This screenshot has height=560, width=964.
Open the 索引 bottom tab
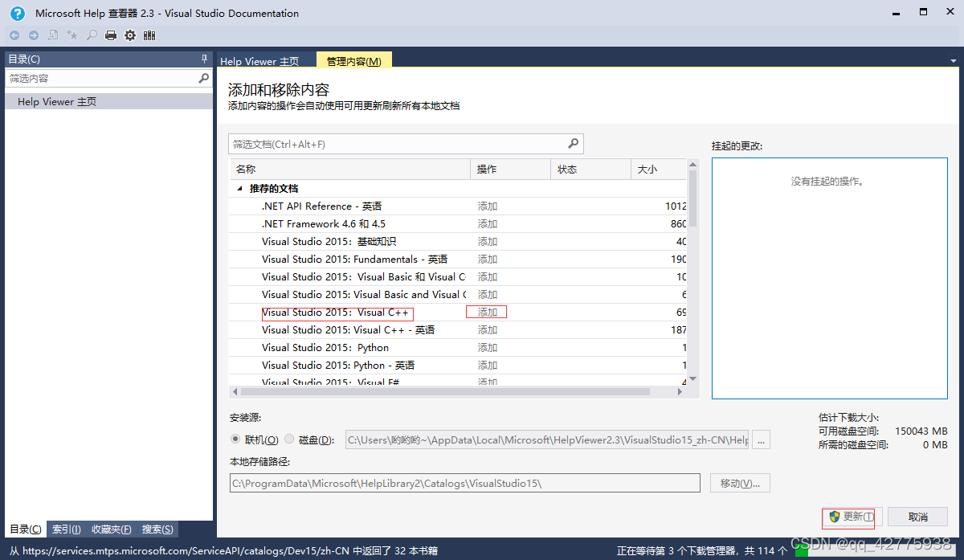tap(67, 529)
